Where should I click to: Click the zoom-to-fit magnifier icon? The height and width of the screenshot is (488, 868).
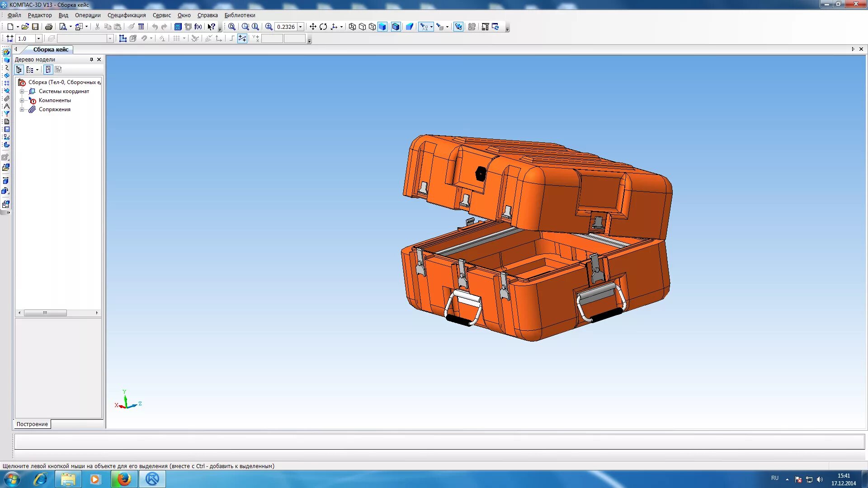pyautogui.click(x=232, y=27)
